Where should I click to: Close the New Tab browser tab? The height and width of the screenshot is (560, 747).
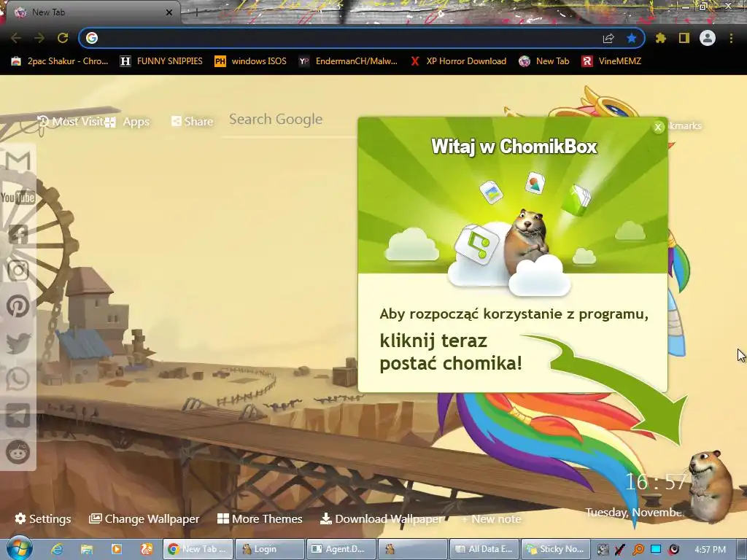169,13
